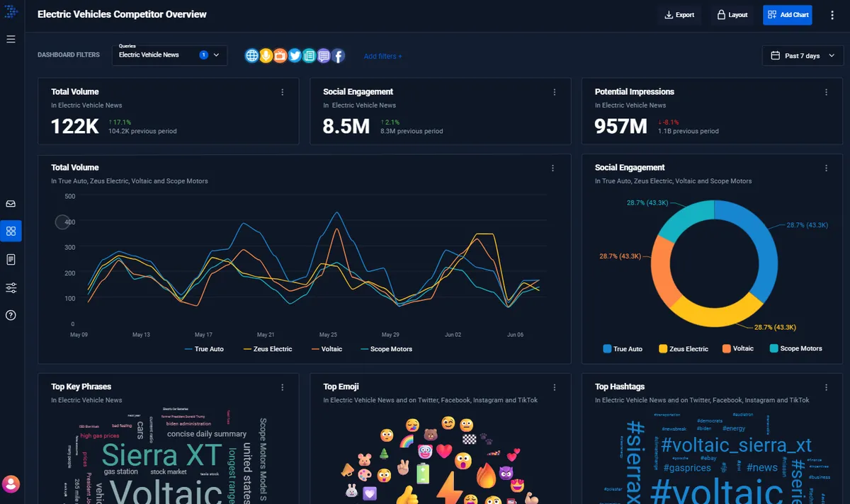Toggle Voltaic series in line chart legend
The width and height of the screenshot is (850, 504).
click(327, 349)
